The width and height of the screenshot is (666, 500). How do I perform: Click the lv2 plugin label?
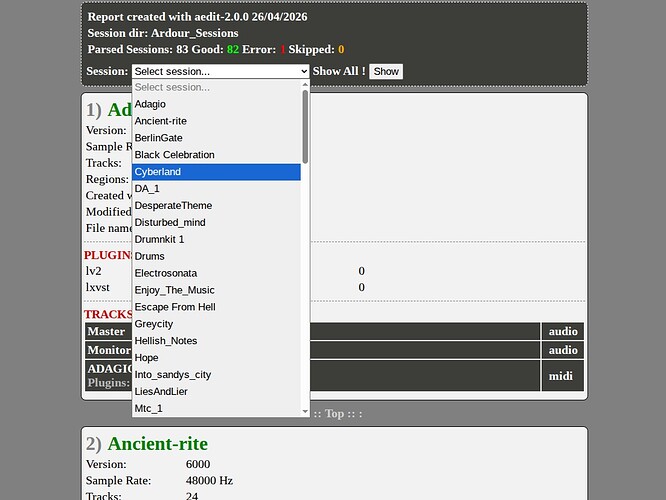[x=93, y=271]
